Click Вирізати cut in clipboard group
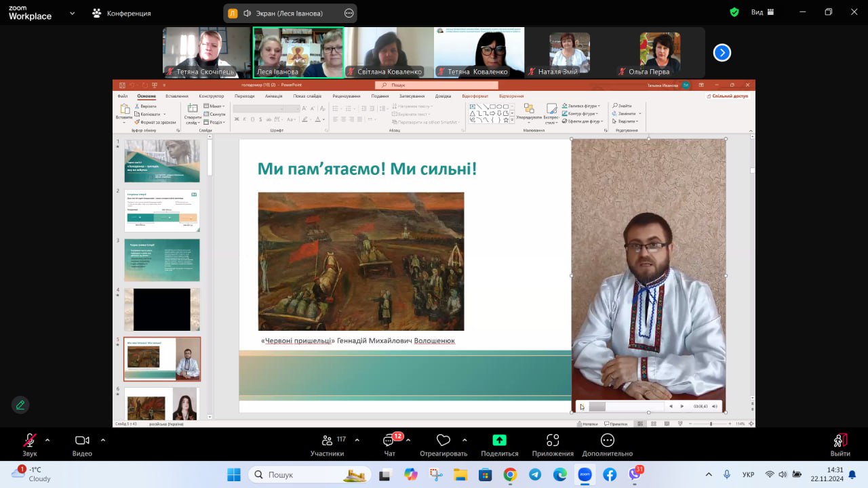868x488 pixels. point(146,106)
